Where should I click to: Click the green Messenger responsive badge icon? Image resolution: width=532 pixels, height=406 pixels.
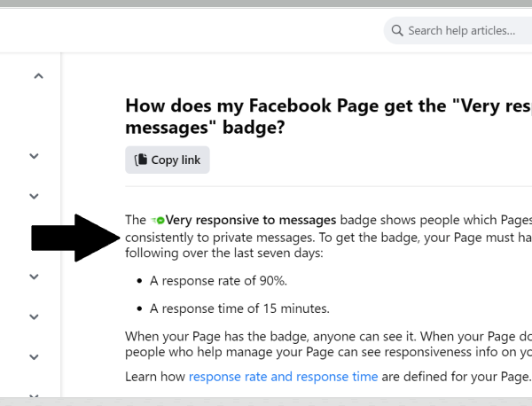point(158,221)
